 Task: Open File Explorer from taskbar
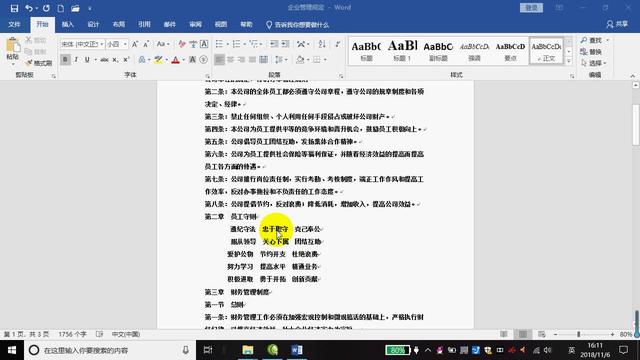(x=248, y=350)
